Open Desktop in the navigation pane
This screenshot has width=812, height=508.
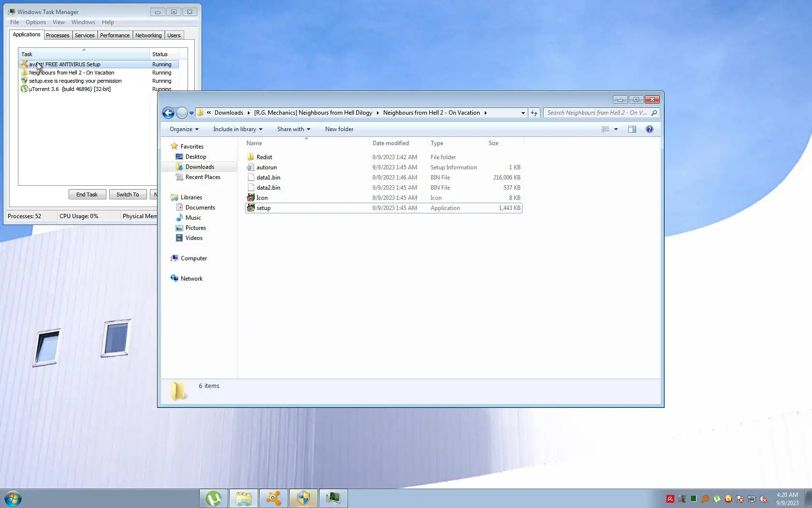pyautogui.click(x=196, y=157)
